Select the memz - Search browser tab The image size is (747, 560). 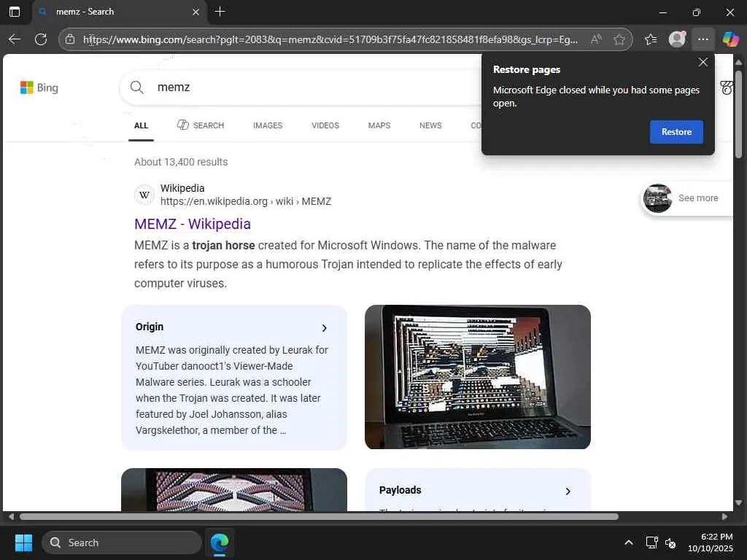click(x=119, y=12)
